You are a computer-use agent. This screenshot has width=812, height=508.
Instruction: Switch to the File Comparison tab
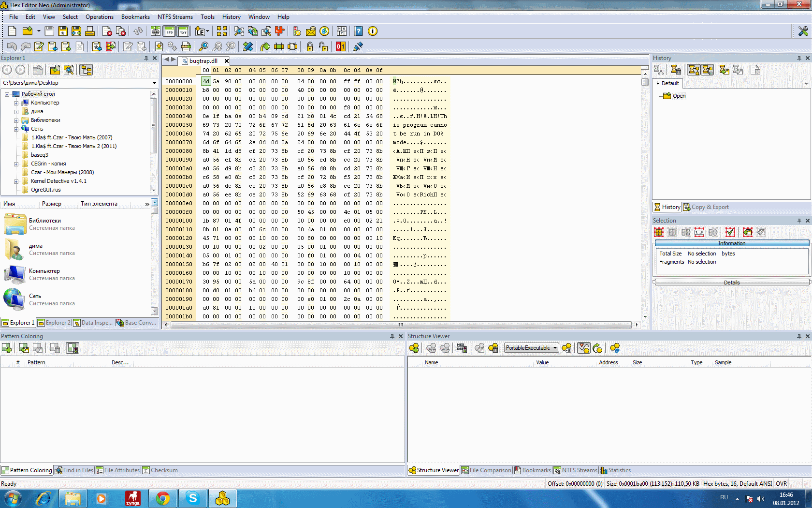(x=486, y=470)
